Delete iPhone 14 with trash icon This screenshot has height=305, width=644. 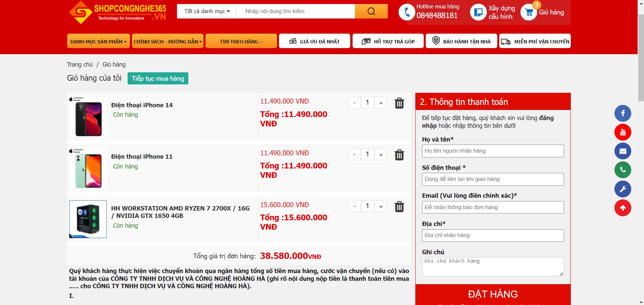click(399, 103)
